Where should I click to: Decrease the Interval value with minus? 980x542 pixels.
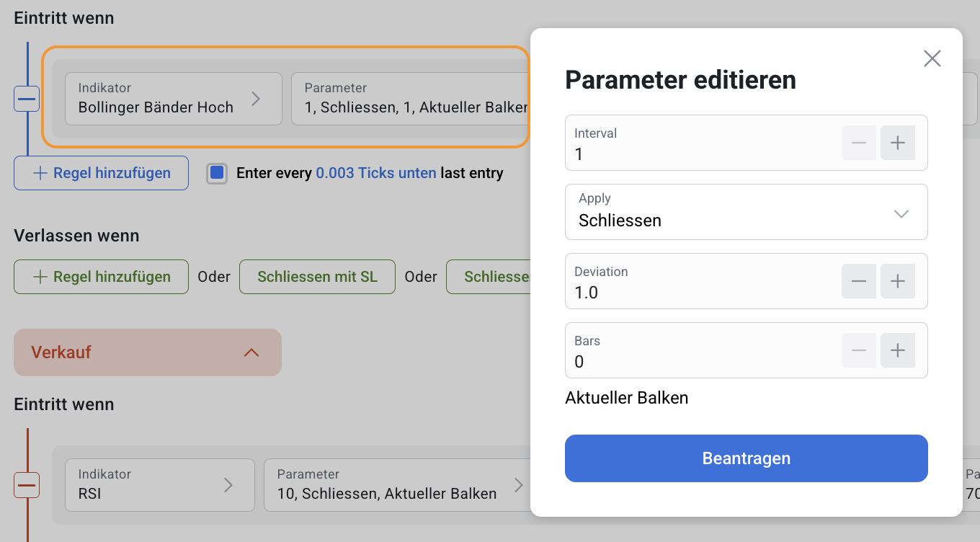pyautogui.click(x=859, y=143)
